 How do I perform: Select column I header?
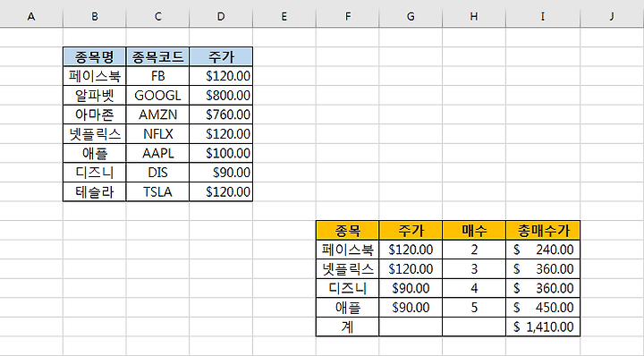click(x=543, y=16)
